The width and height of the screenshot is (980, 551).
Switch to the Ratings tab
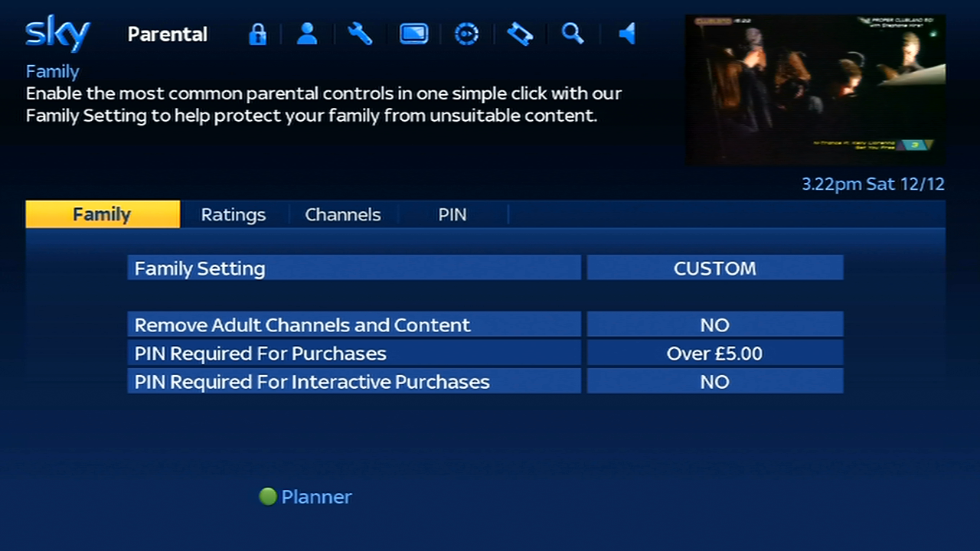tap(234, 215)
